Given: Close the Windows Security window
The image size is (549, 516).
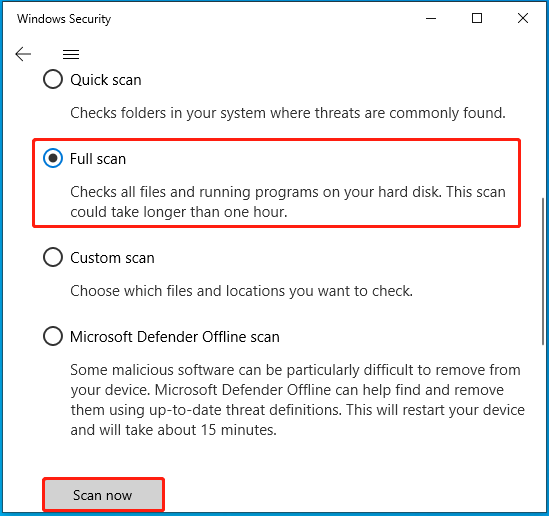Looking at the screenshot, I should point(522,18).
